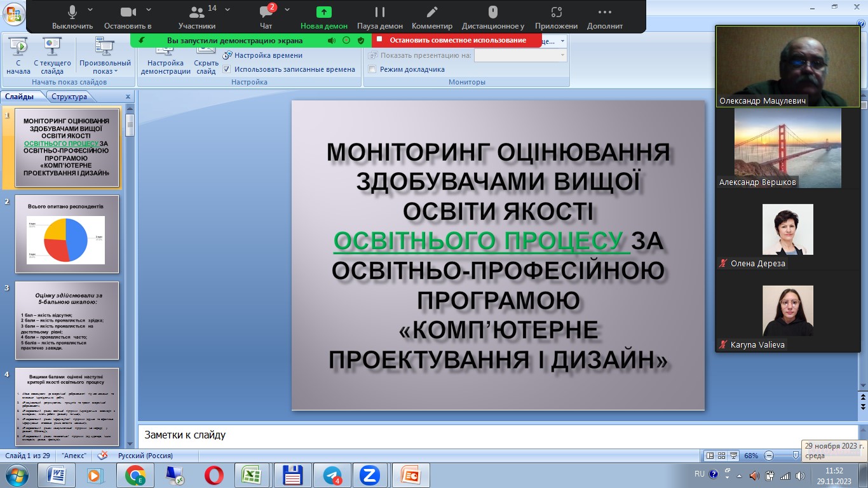Enable Режим докладчика checkbox
Image resolution: width=868 pixels, height=488 pixels.
[372, 68]
